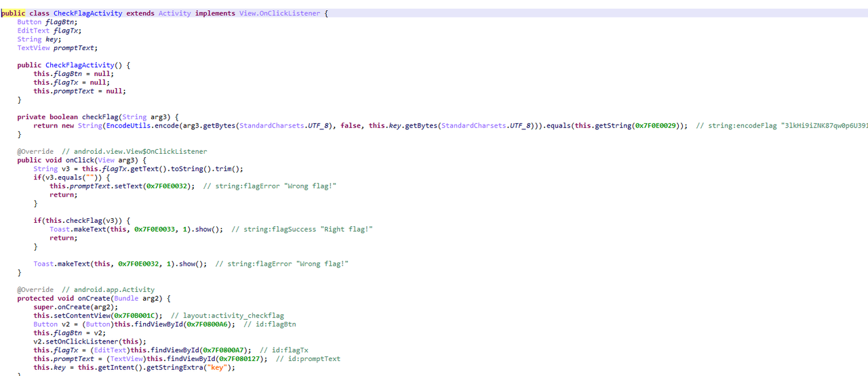Screen dimensions: 868x376
Task: Click the 'android.app.Activity' override comment
Action: point(115,290)
